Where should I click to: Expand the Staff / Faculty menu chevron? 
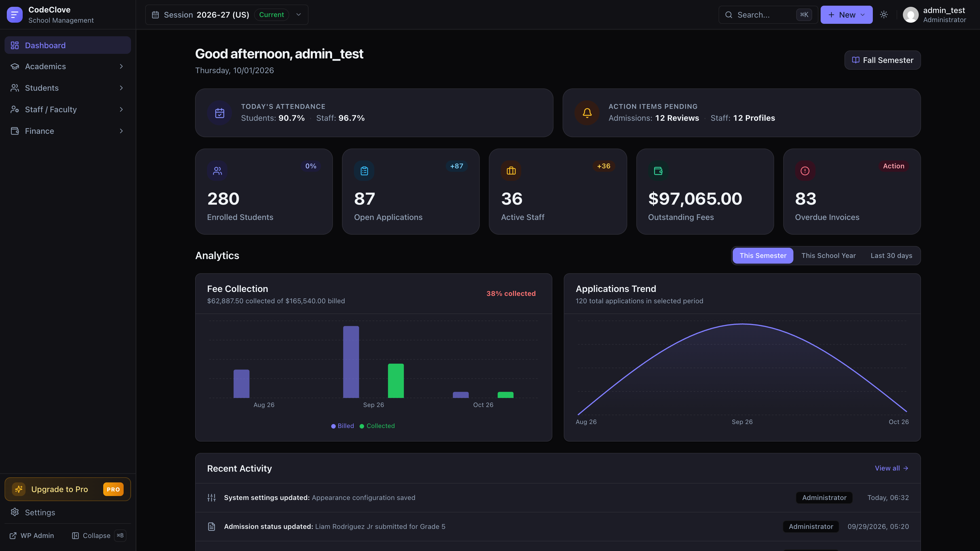[121, 109]
